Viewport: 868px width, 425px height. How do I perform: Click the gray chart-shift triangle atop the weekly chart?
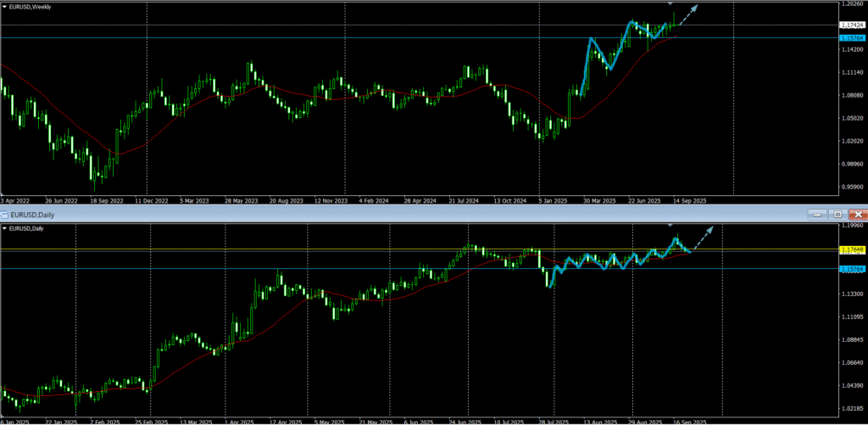pos(670,5)
